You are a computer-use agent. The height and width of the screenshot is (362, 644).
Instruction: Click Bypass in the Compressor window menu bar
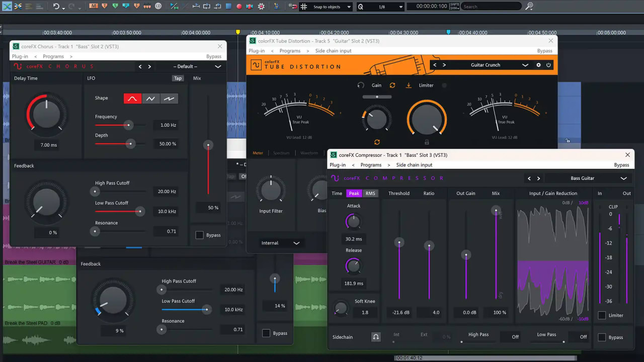point(621,165)
